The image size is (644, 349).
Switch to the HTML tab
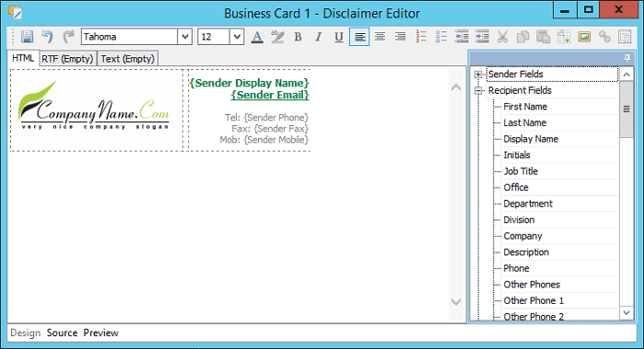click(x=23, y=58)
